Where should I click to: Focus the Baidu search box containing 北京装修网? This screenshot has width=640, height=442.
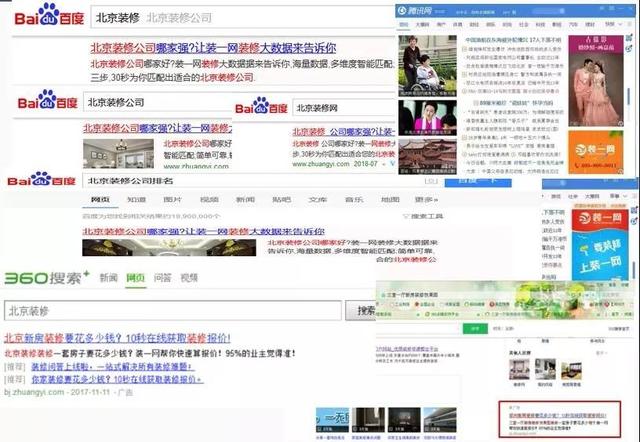(344, 108)
